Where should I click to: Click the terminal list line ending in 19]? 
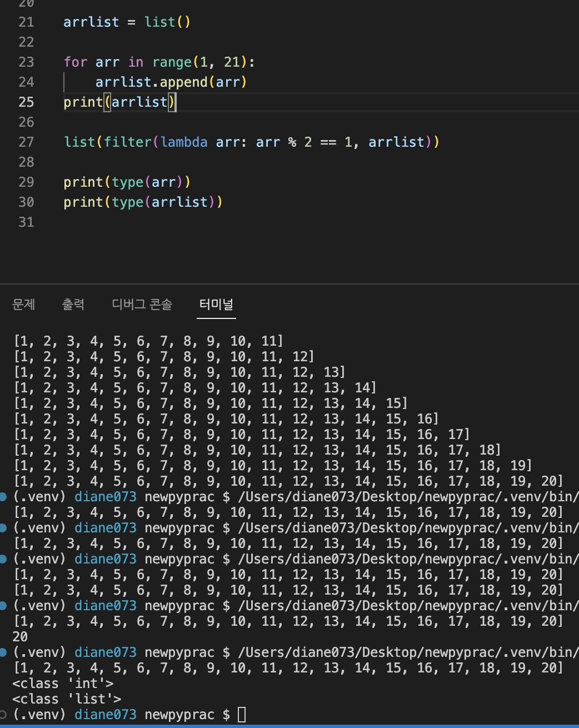tap(273, 466)
